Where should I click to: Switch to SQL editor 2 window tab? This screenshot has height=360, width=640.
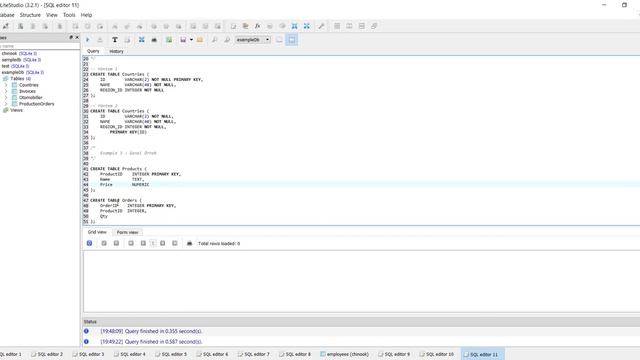click(x=47, y=354)
